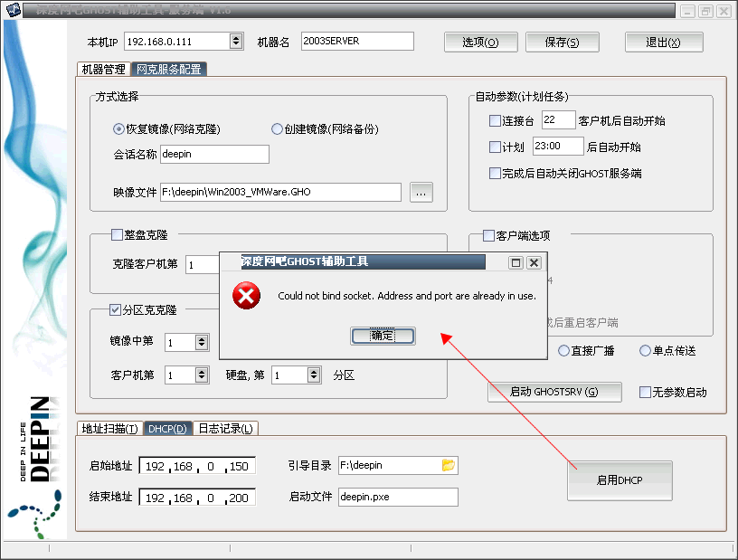Click the 会话名称 deepin field

[x=214, y=154]
